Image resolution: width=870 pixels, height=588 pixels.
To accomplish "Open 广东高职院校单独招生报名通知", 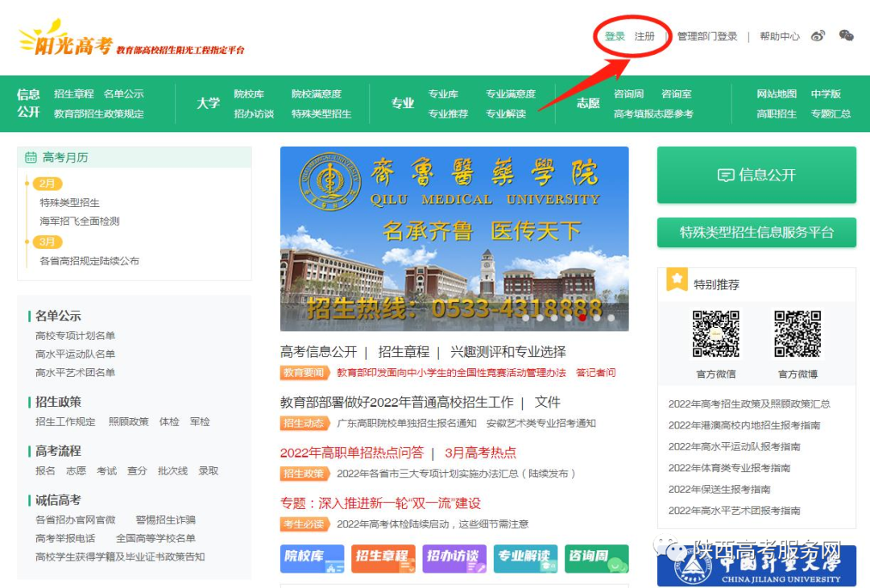I will click(x=407, y=423).
